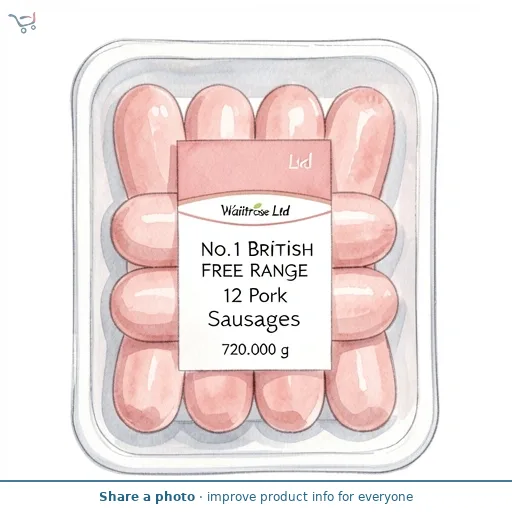
Task: Click the lower horizontal sausage right end
Action: pyautogui.click(x=364, y=304)
